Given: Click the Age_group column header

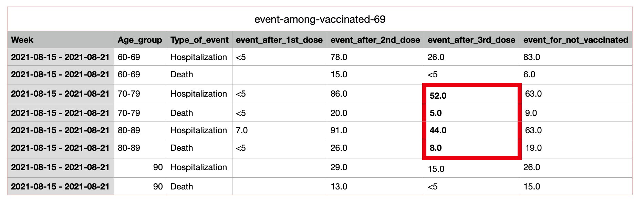Looking at the screenshot, I should pyautogui.click(x=140, y=40).
